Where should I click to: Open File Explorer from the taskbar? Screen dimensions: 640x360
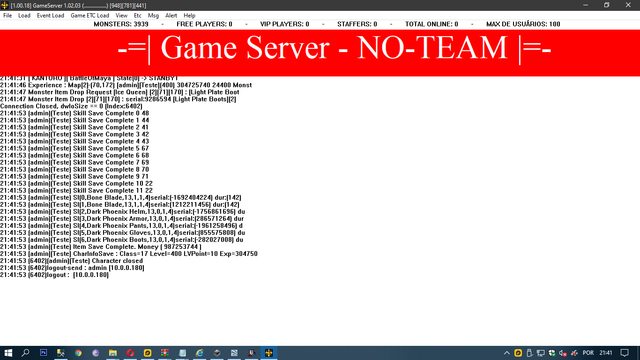113,353
